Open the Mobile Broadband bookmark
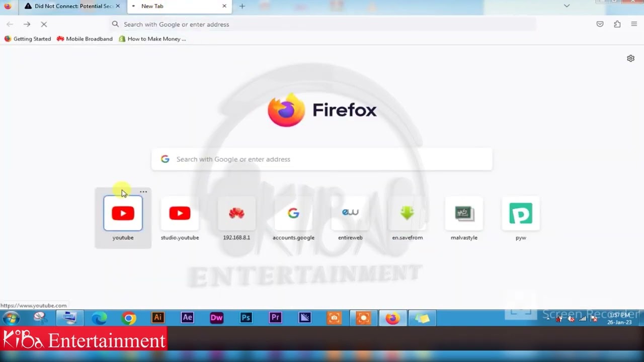Image resolution: width=644 pixels, height=362 pixels. (x=85, y=39)
